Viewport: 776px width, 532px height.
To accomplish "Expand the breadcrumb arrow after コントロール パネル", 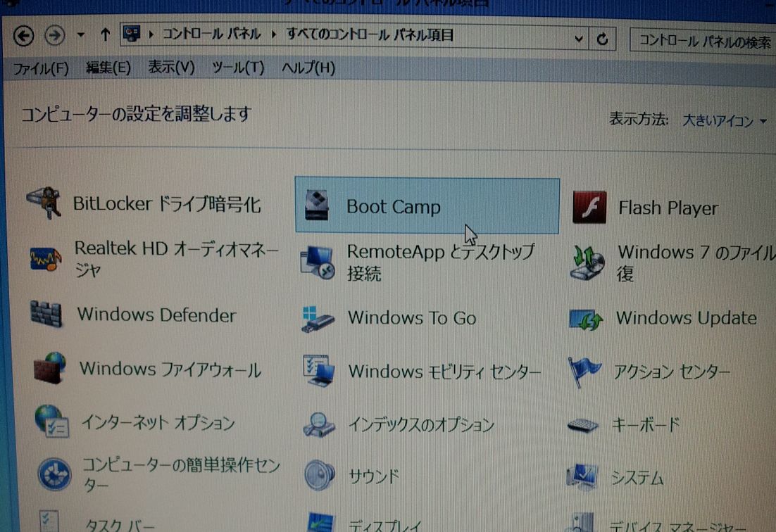I will [x=274, y=34].
